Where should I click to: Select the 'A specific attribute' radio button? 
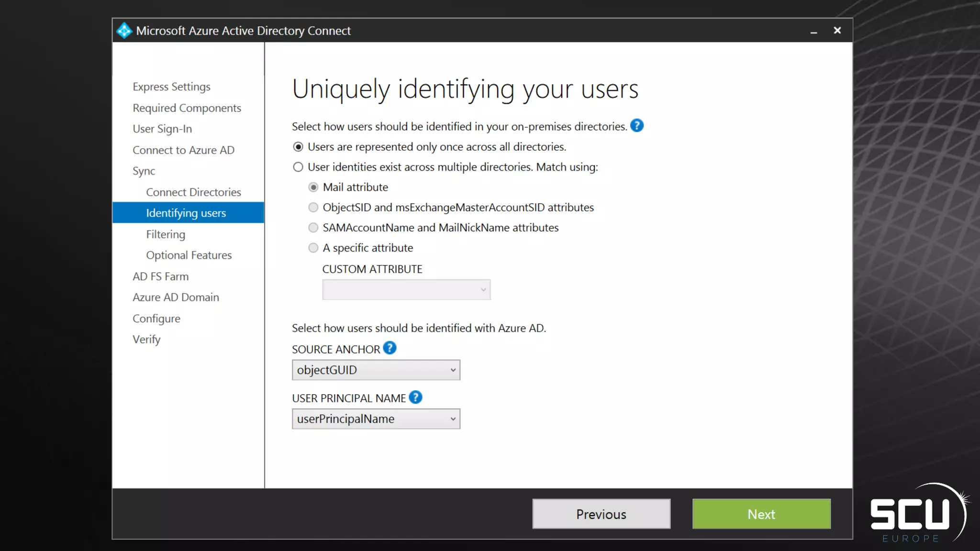tap(313, 248)
